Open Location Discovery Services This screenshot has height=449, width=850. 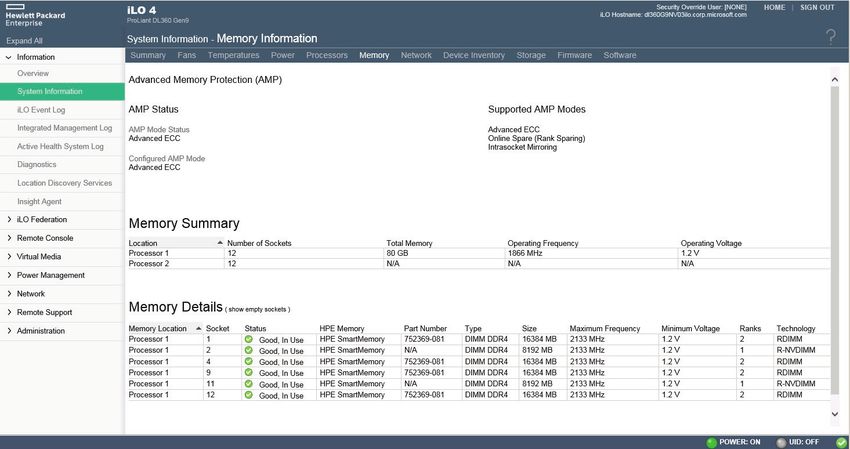(x=65, y=183)
